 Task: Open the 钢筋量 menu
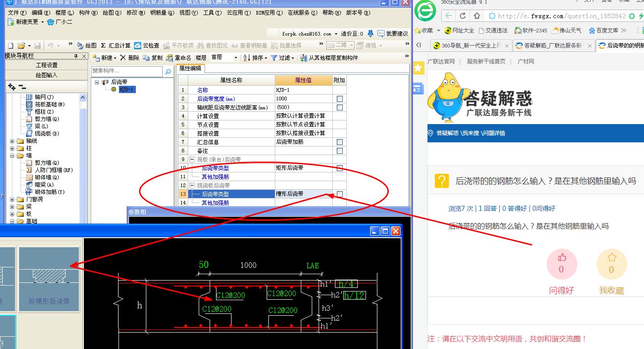[x=162, y=13]
